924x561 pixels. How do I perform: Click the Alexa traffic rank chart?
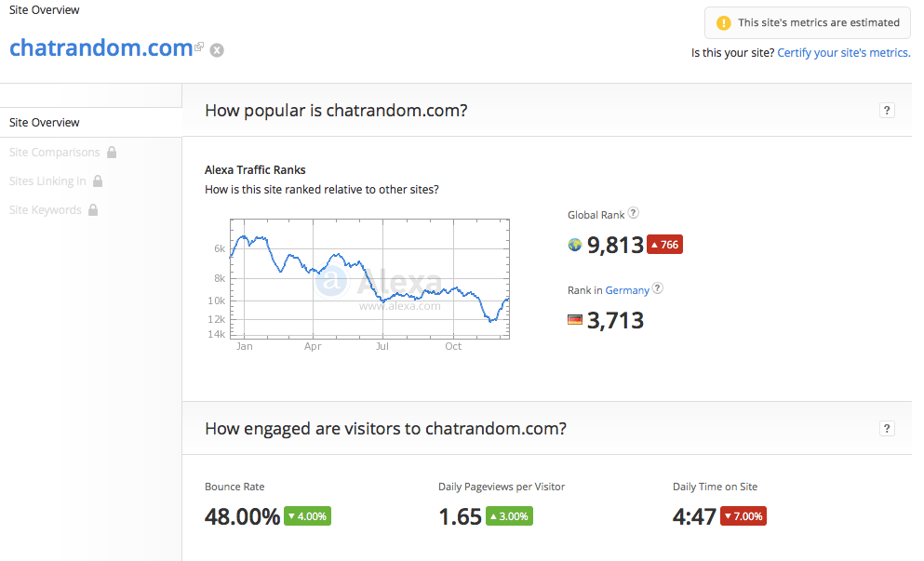369,279
